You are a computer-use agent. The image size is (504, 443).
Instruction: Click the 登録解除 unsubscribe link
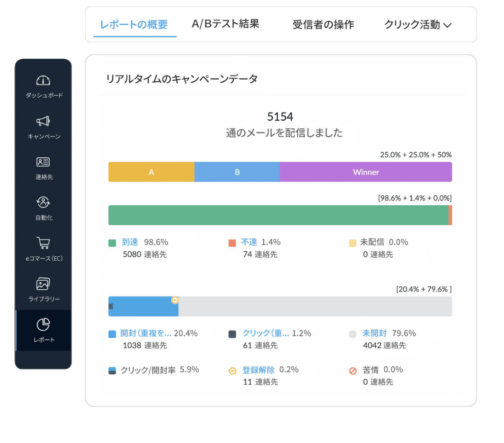(x=258, y=370)
